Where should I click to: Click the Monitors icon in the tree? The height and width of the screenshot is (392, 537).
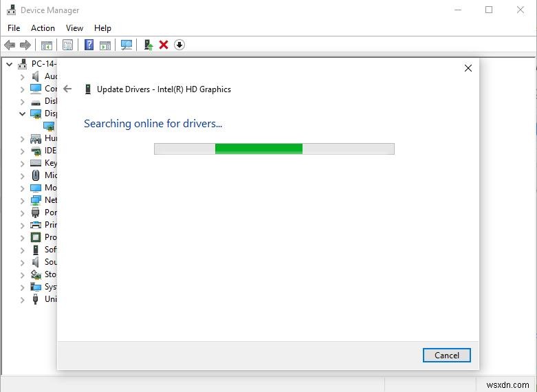pos(36,188)
